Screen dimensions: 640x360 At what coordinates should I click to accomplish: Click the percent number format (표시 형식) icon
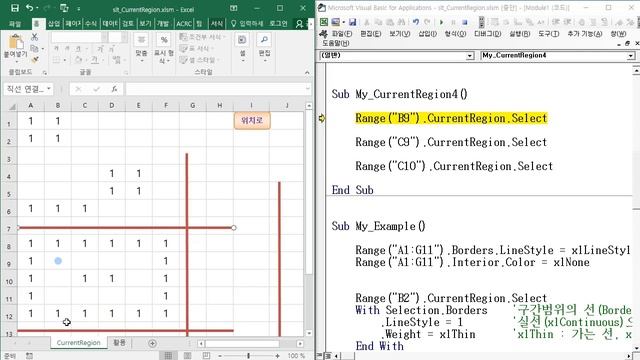[x=164, y=40]
